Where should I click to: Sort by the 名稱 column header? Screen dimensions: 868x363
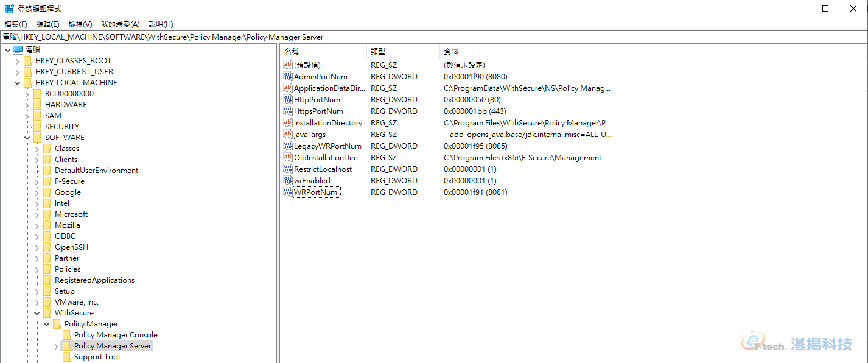(x=323, y=52)
